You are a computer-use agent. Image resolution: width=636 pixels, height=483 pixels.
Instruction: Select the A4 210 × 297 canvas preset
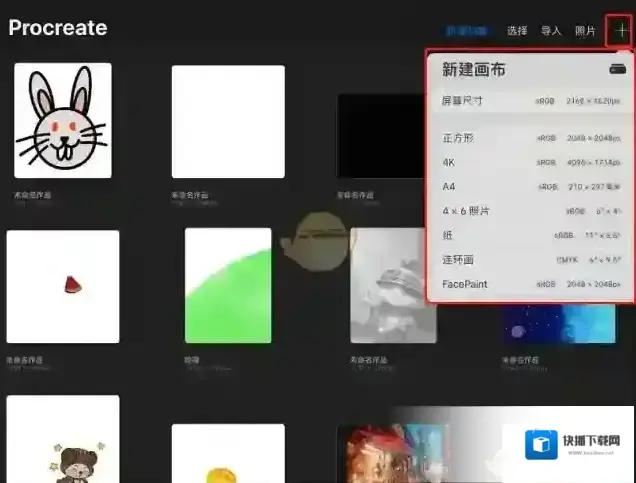530,187
